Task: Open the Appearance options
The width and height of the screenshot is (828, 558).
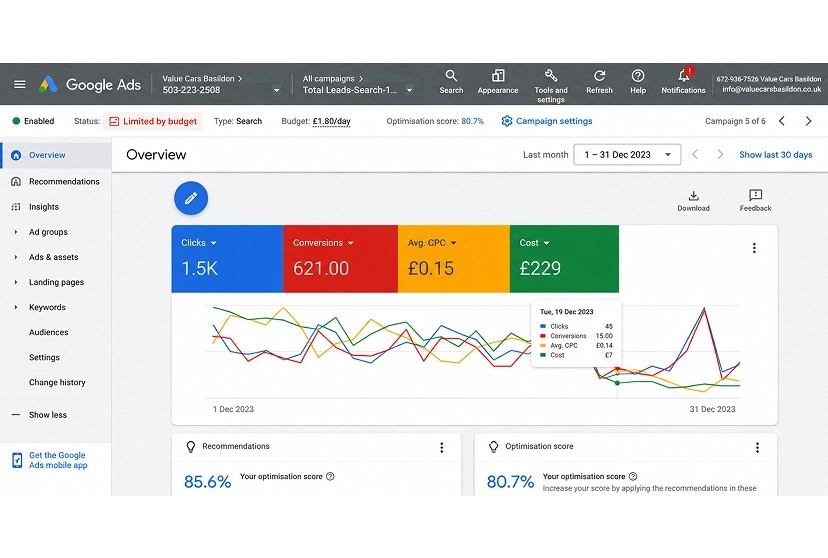Action: click(497, 82)
